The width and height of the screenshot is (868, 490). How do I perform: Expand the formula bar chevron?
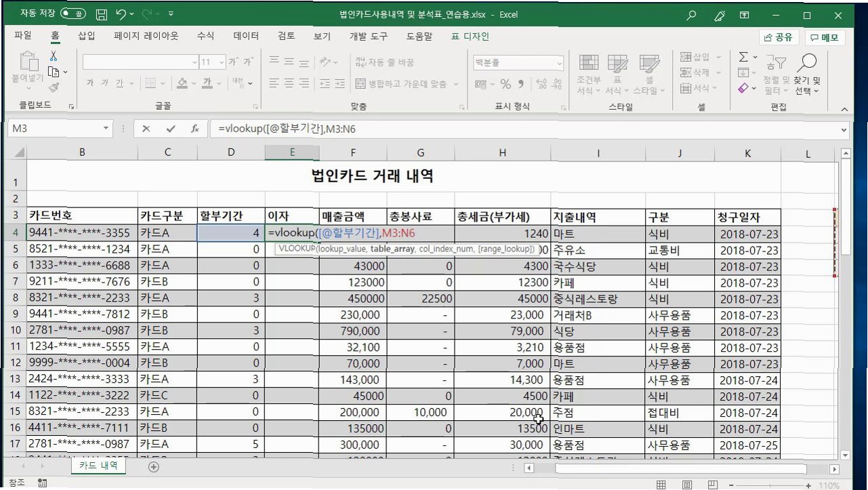[x=844, y=129]
